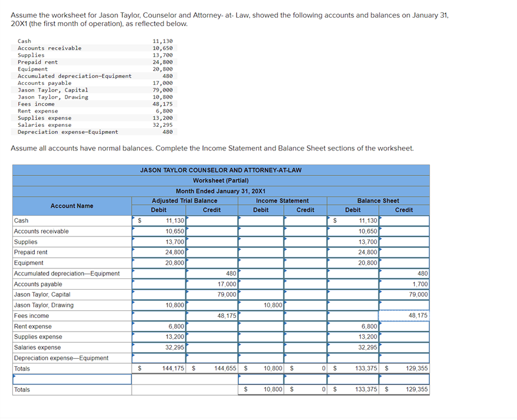Click the Account Name column header
This screenshot has width=517, height=420.
click(71, 205)
